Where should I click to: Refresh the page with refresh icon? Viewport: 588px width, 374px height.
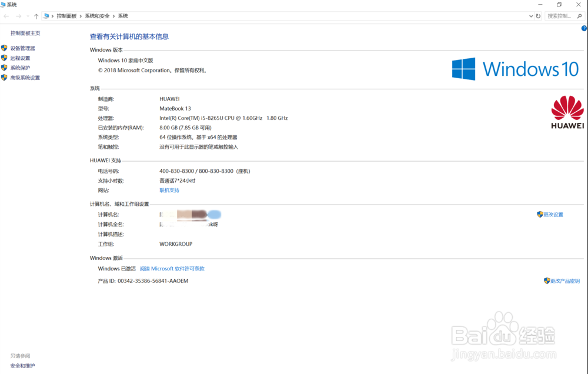[538, 16]
